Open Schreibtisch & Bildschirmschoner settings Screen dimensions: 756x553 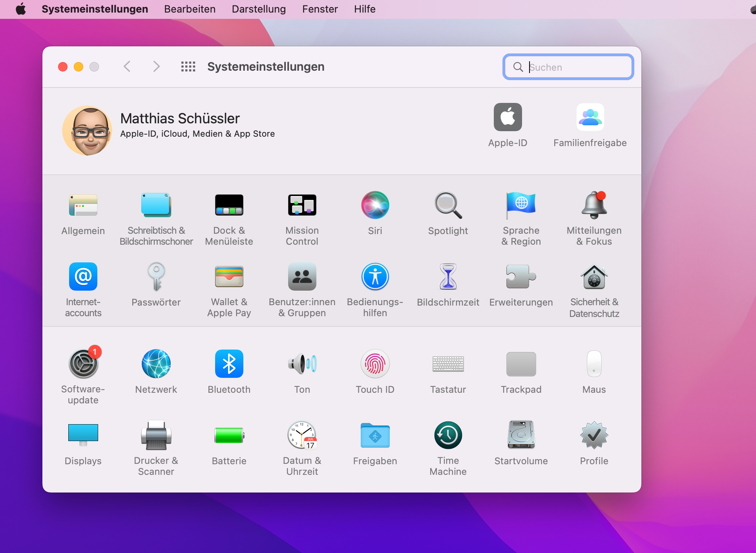pyautogui.click(x=156, y=205)
